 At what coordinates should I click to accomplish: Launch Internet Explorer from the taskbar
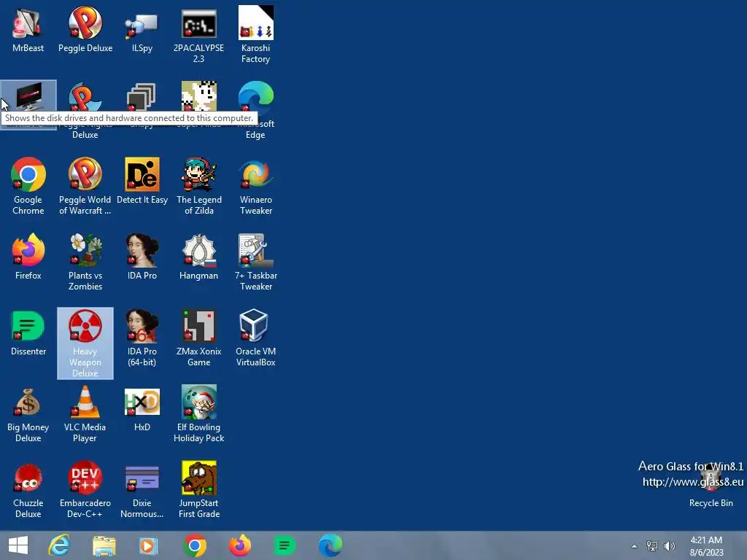coord(60,545)
